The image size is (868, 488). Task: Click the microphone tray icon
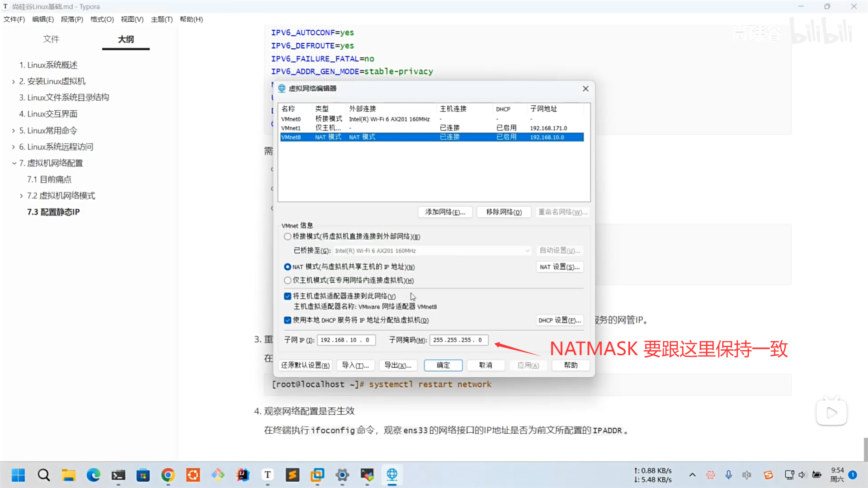(728, 475)
